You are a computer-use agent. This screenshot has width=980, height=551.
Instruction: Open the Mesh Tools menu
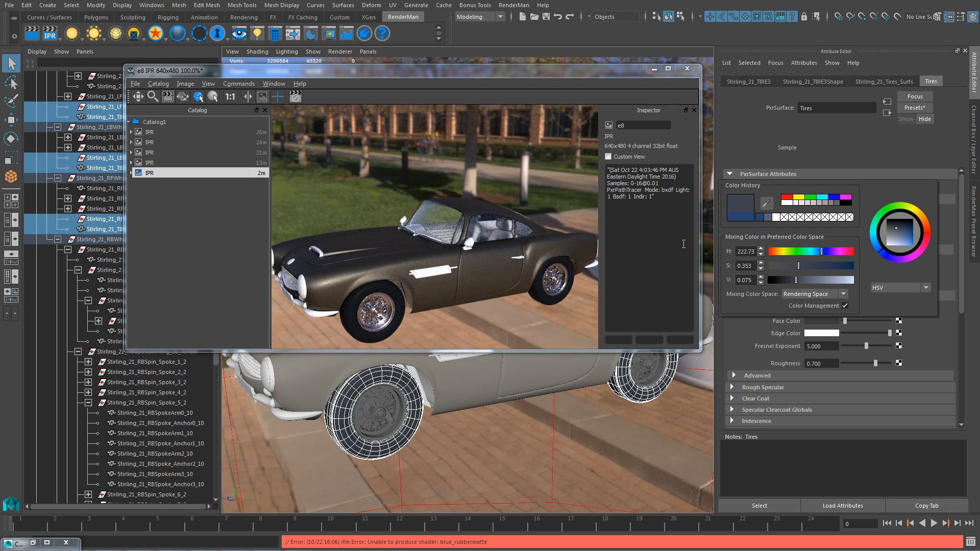pos(242,5)
